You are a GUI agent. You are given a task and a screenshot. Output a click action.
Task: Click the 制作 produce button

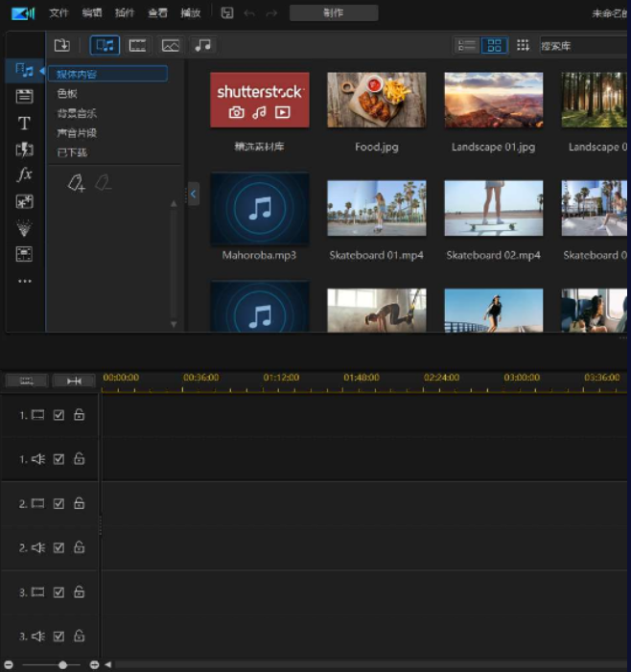pos(334,13)
